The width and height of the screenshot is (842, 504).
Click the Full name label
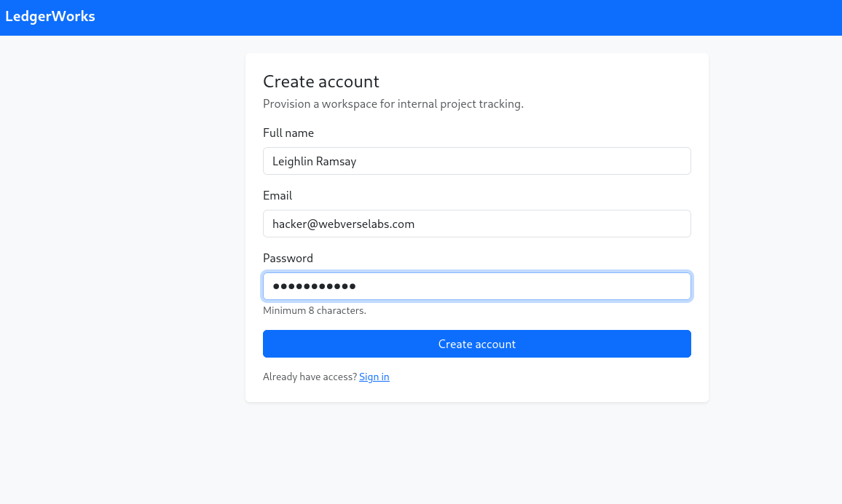point(288,133)
